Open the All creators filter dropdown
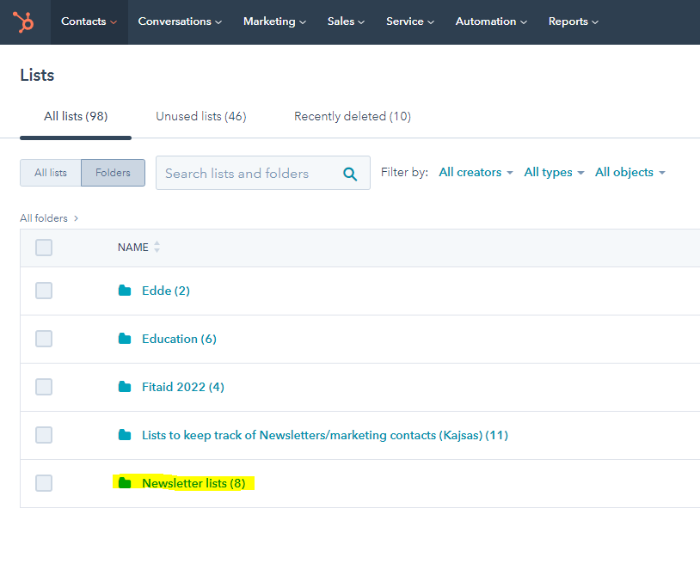The image size is (700, 588). pyautogui.click(x=476, y=173)
